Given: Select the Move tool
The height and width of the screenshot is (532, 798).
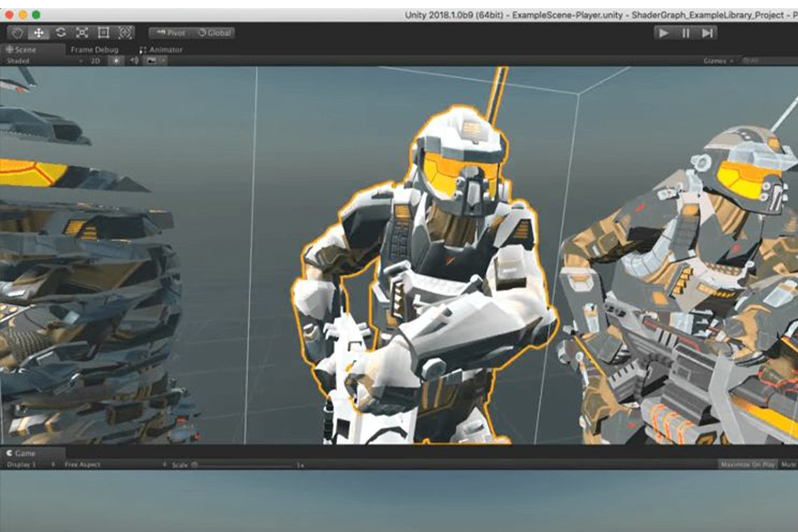Looking at the screenshot, I should pos(38,33).
